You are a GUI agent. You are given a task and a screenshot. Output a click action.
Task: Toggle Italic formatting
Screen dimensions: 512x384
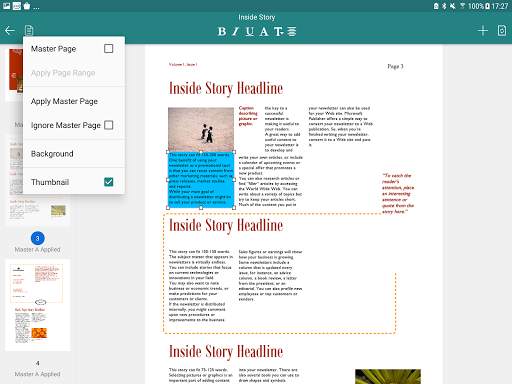click(235, 31)
